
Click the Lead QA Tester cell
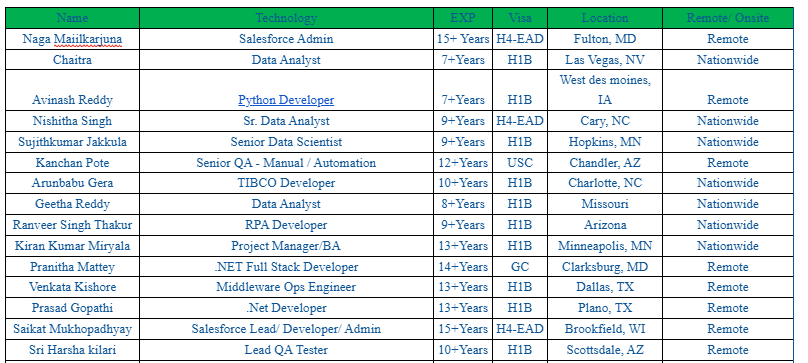[286, 350]
